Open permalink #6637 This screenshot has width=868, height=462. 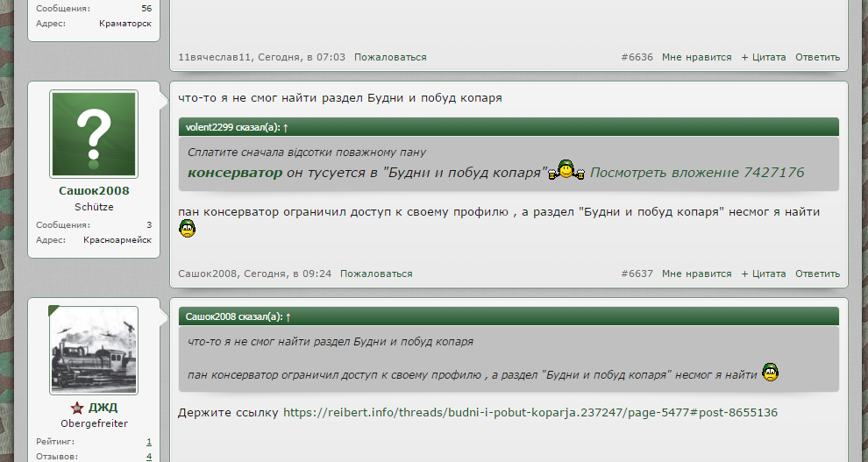coord(637,274)
